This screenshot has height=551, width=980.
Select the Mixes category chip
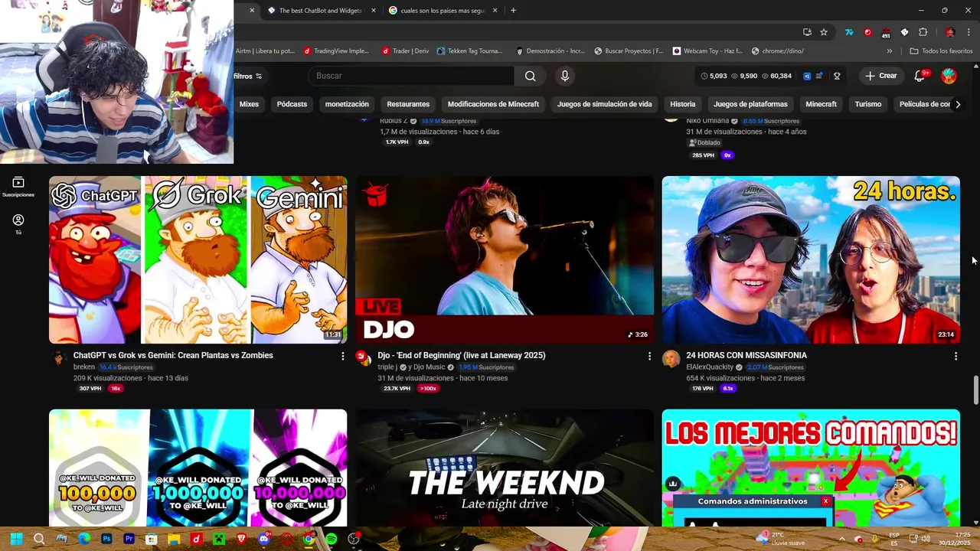[x=249, y=104]
